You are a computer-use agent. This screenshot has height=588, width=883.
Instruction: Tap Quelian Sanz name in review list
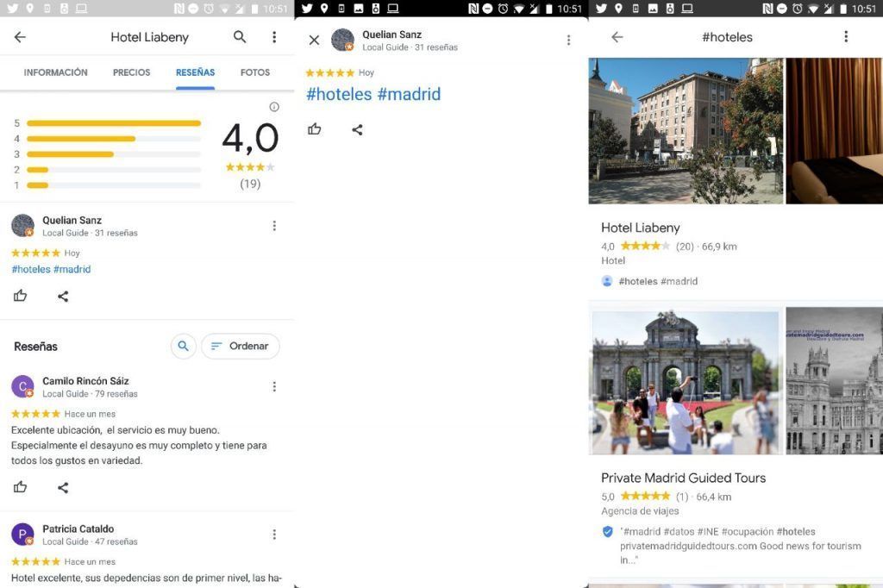72,220
